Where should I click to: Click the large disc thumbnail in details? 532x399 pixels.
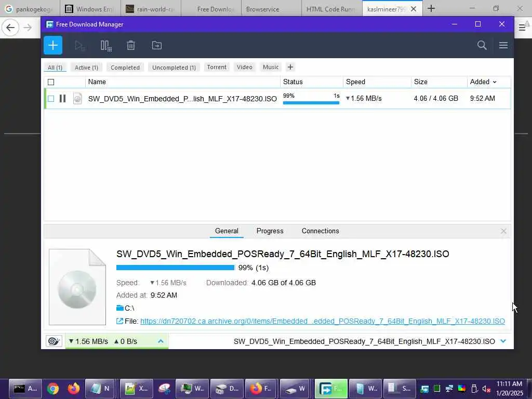click(77, 287)
